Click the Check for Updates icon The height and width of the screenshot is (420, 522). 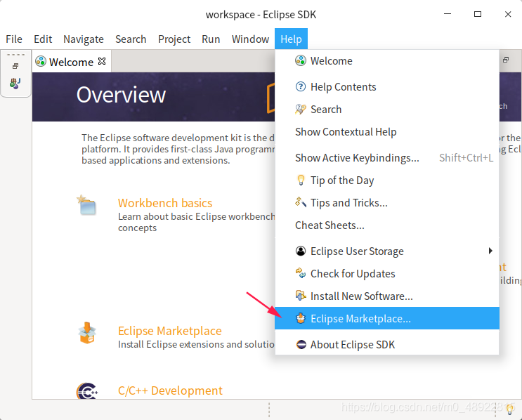(301, 274)
